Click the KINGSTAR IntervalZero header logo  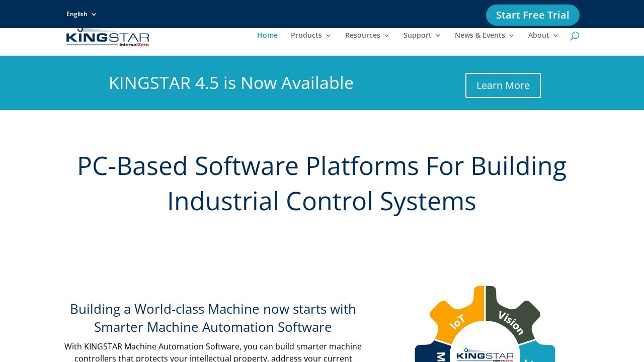pos(108,38)
